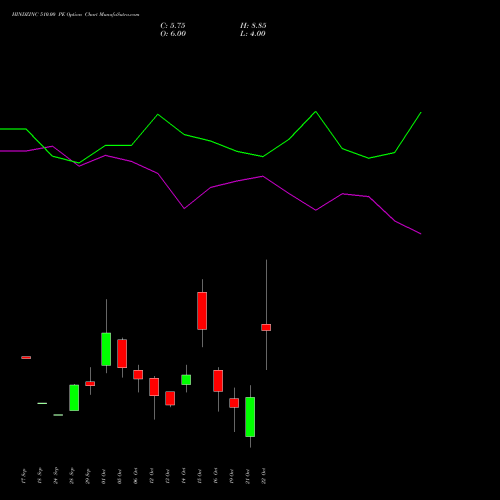Select the '01 Oct' date axis label
This screenshot has height=500, width=500.
[x=104, y=476]
